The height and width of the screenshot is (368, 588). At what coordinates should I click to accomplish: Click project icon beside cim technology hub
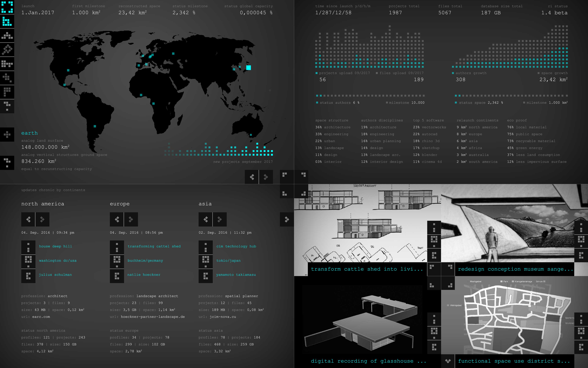click(x=206, y=247)
